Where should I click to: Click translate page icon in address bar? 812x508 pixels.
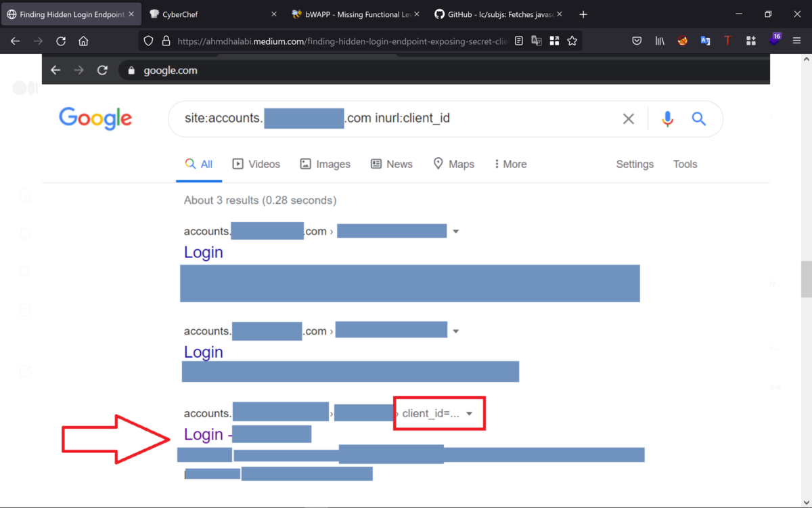coord(537,41)
